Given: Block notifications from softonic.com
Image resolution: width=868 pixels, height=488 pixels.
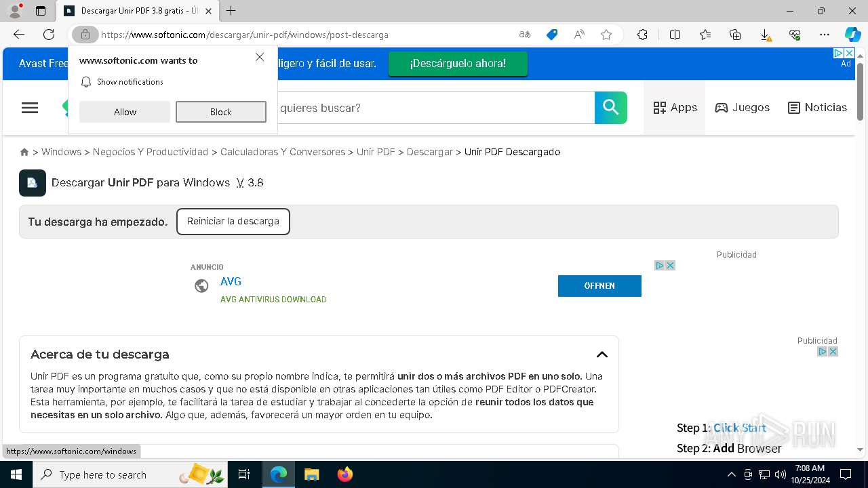Looking at the screenshot, I should (x=221, y=112).
